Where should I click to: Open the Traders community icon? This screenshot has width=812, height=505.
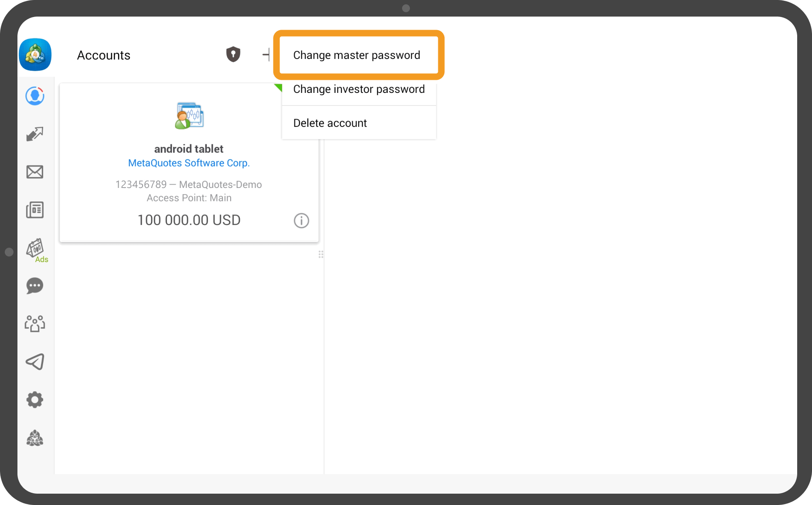(x=35, y=324)
